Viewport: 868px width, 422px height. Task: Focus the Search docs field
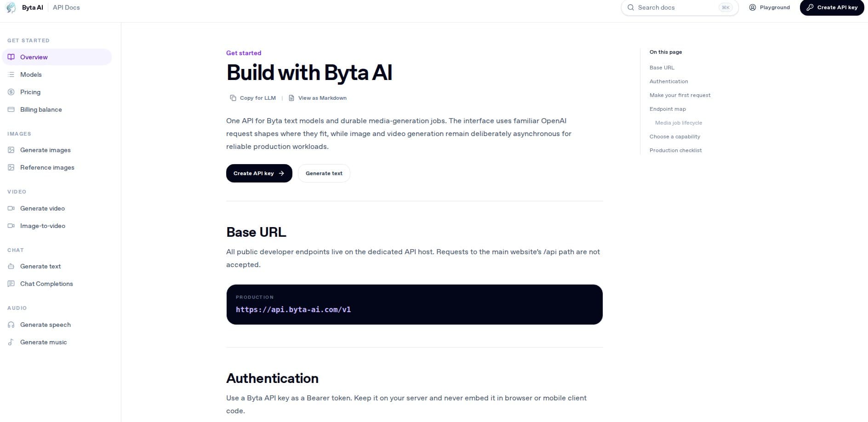tap(680, 7)
